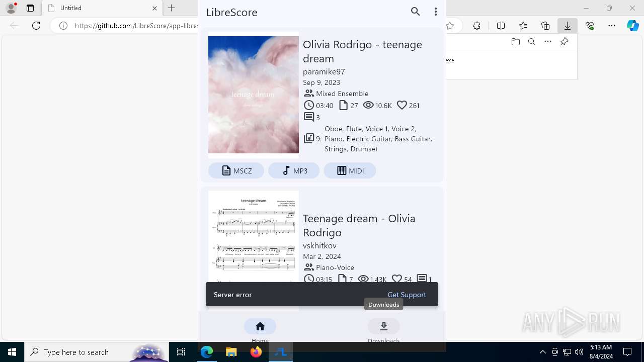Switch to the Downloads navigation tab
Viewport: 644px width, 362px height.
click(x=384, y=331)
